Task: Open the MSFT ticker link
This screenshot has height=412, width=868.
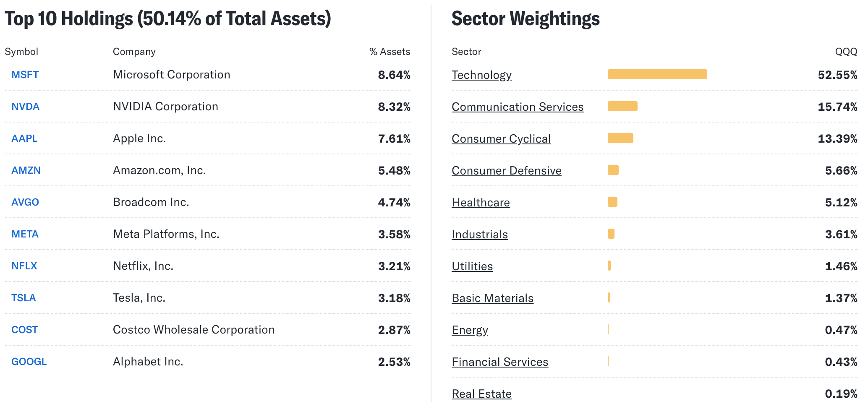Action: click(25, 74)
